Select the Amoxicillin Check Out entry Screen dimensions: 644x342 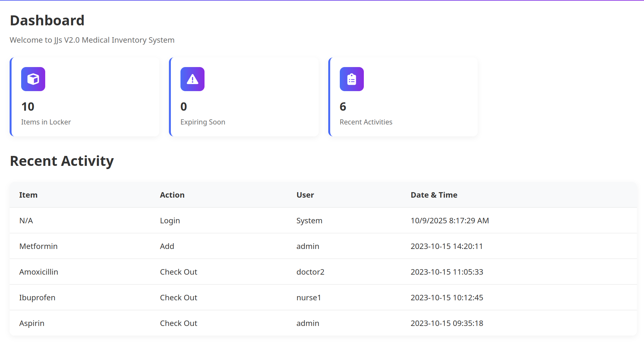click(x=224, y=272)
